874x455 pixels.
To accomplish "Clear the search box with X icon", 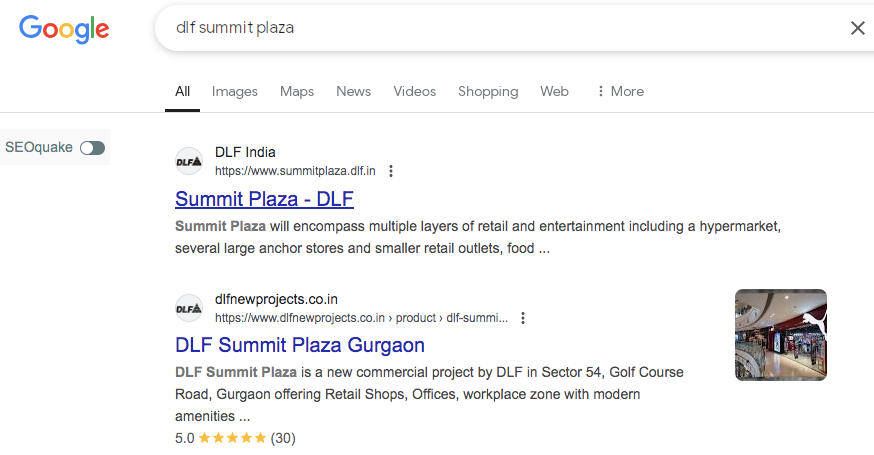I will pyautogui.click(x=857, y=28).
